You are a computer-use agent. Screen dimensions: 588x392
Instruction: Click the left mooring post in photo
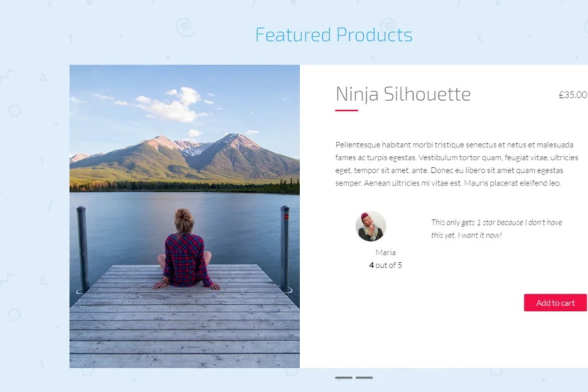(83, 249)
